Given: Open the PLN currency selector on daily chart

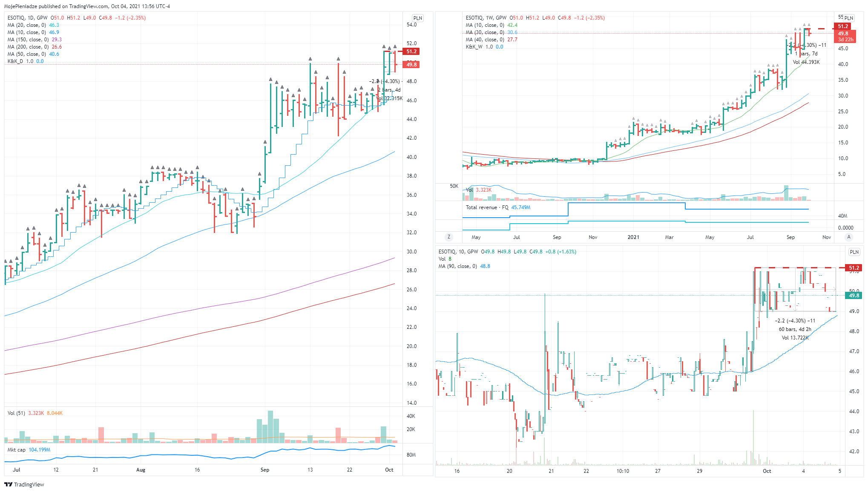Looking at the screenshot, I should [x=417, y=18].
